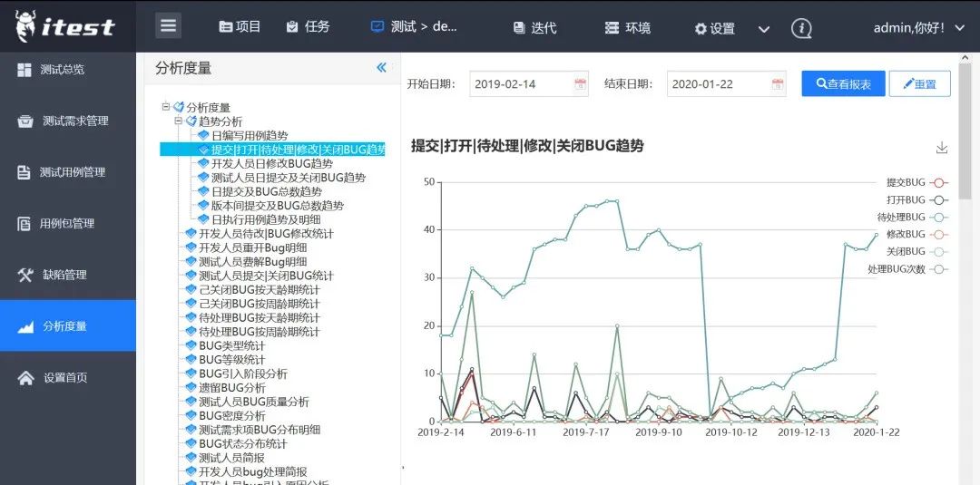This screenshot has width=980, height=485.
Task: Toggle 打开BUG legend series
Action: [x=916, y=199]
